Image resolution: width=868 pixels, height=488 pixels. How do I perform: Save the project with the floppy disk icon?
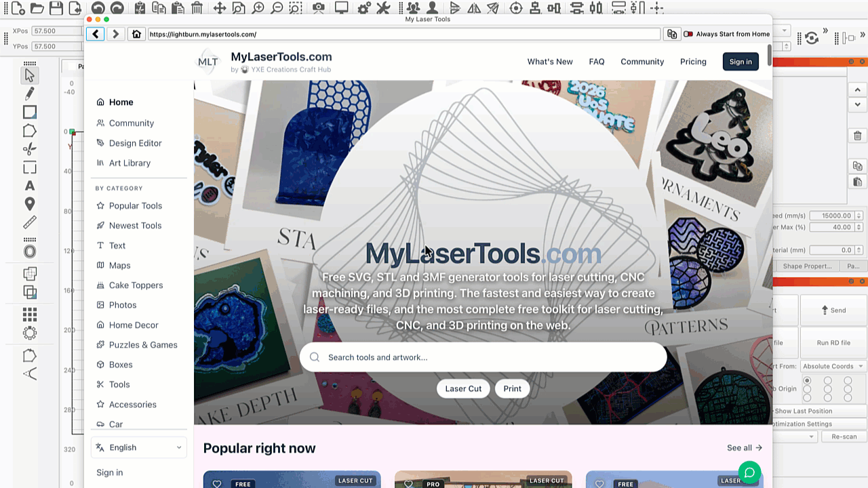56,8
